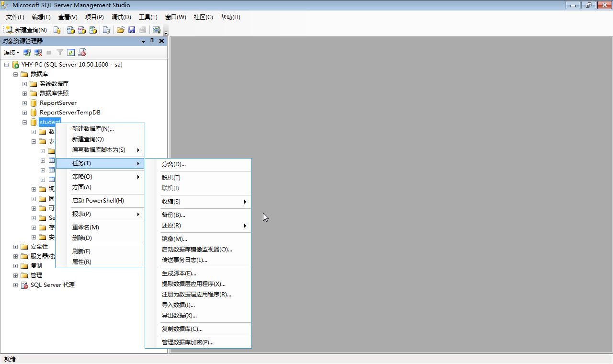Select 备份(B)... in the tasks submenu
Image resolution: width=613 pixels, height=364 pixels.
198,215
